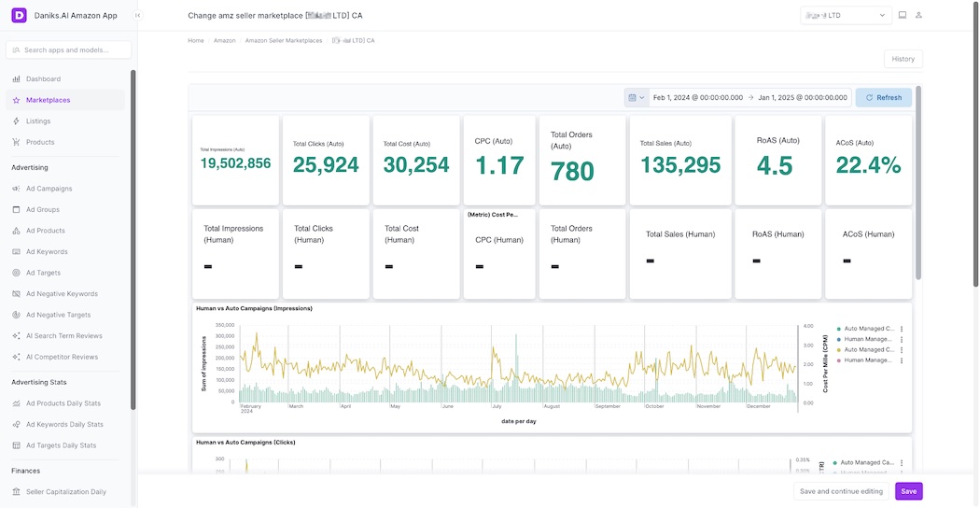Open Ad Keywords in the sidebar

click(x=47, y=252)
